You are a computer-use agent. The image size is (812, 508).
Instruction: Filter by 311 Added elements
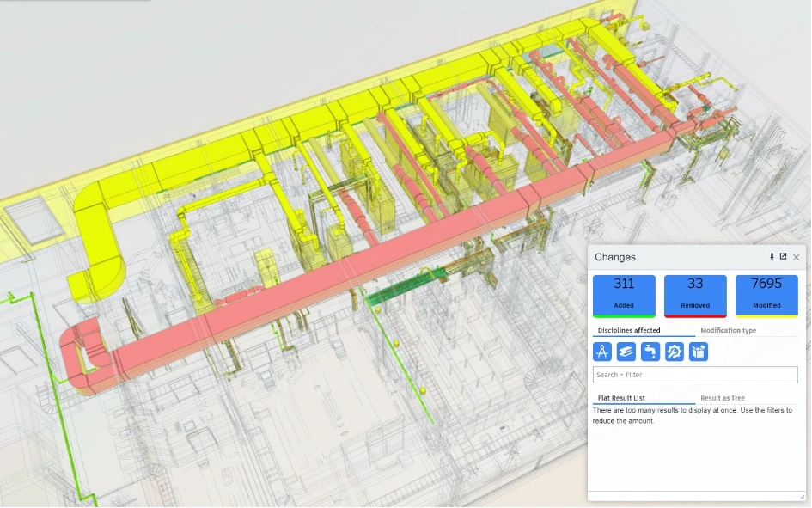tap(624, 296)
